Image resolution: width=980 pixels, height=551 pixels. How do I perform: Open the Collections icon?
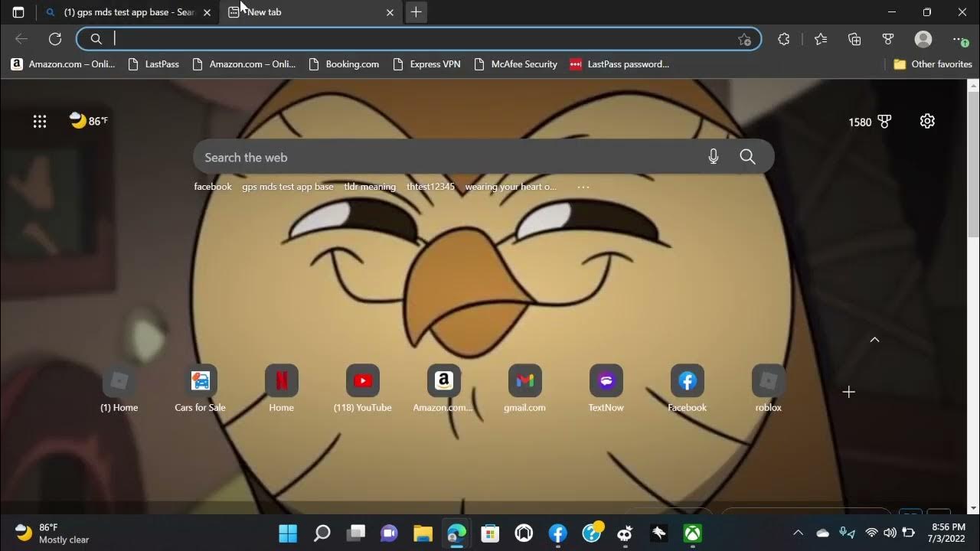click(x=854, y=39)
